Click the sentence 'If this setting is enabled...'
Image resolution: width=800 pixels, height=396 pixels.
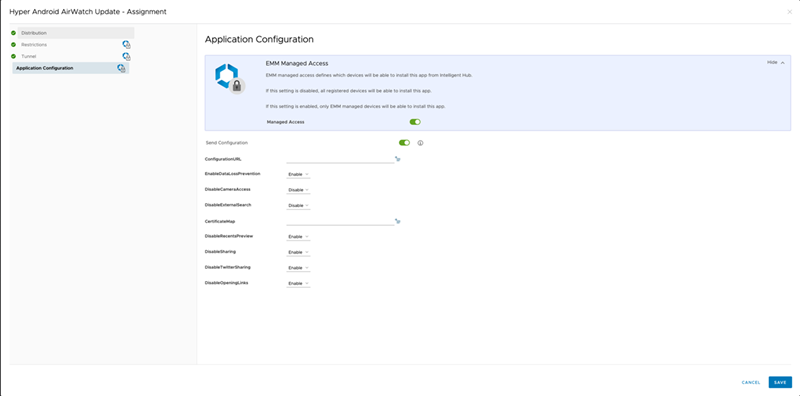pos(356,106)
